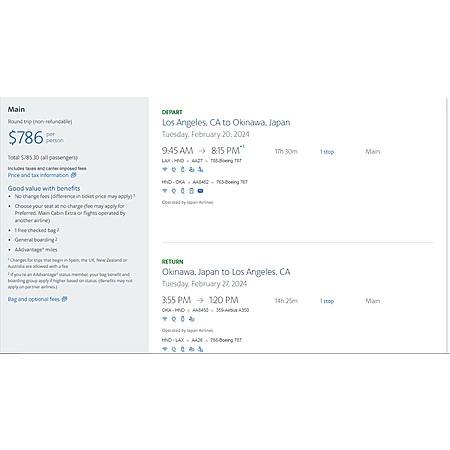The image size is (450, 450).
Task: Click the entertainment icon under OKA - HND flight
Action: [191, 319]
